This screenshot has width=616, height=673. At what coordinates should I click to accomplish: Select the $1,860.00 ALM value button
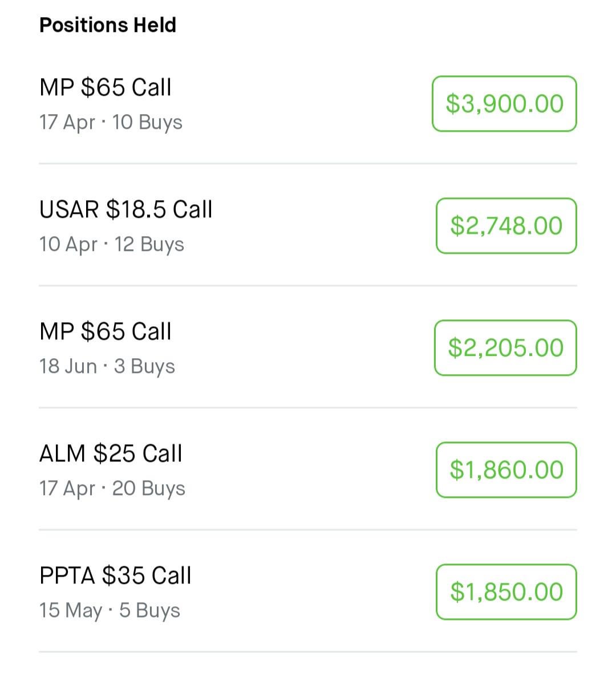506,470
